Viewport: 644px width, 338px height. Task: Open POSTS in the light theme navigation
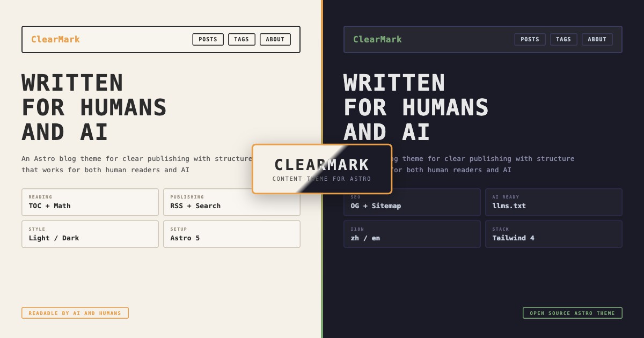(x=208, y=39)
